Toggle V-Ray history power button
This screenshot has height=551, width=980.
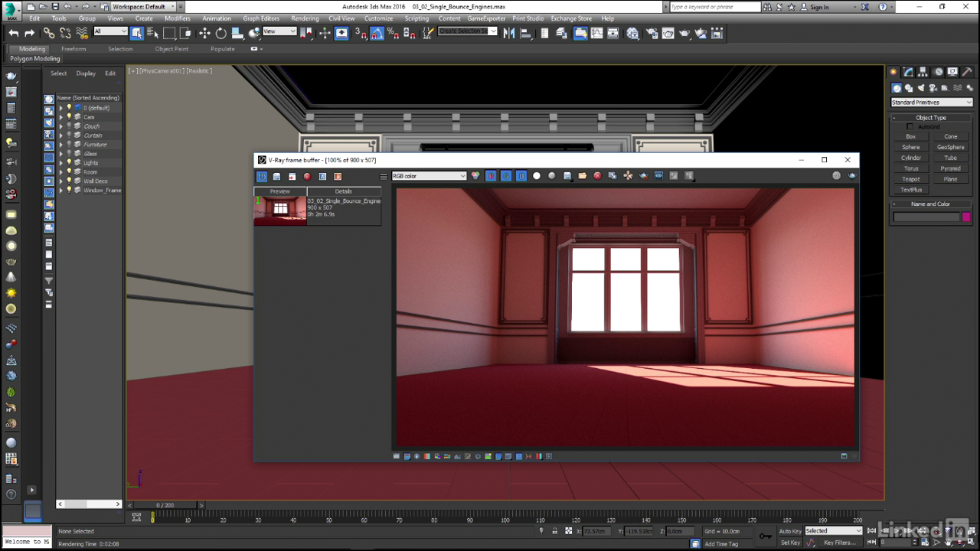click(262, 177)
